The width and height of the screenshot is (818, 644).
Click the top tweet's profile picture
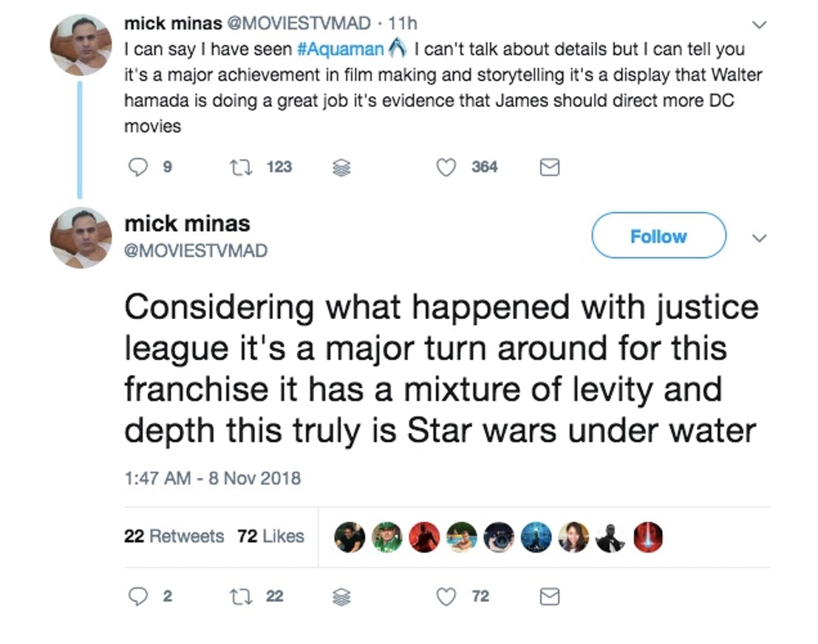point(81,44)
